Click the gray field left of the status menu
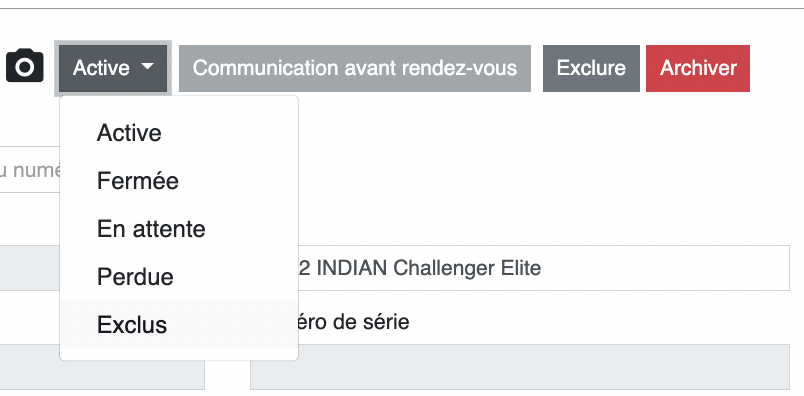 coord(30,268)
